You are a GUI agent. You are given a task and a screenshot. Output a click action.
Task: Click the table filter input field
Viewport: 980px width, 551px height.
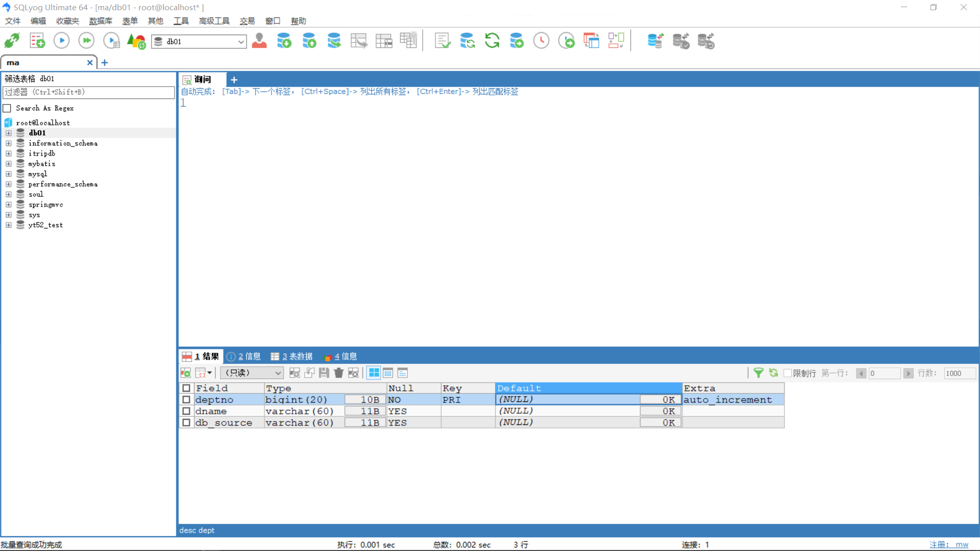88,92
